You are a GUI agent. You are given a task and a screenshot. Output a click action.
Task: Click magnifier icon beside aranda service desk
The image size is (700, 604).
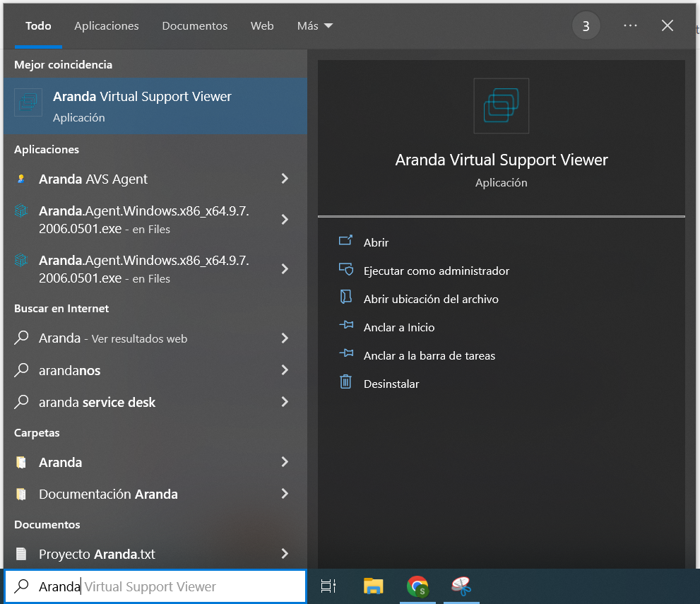(21, 401)
